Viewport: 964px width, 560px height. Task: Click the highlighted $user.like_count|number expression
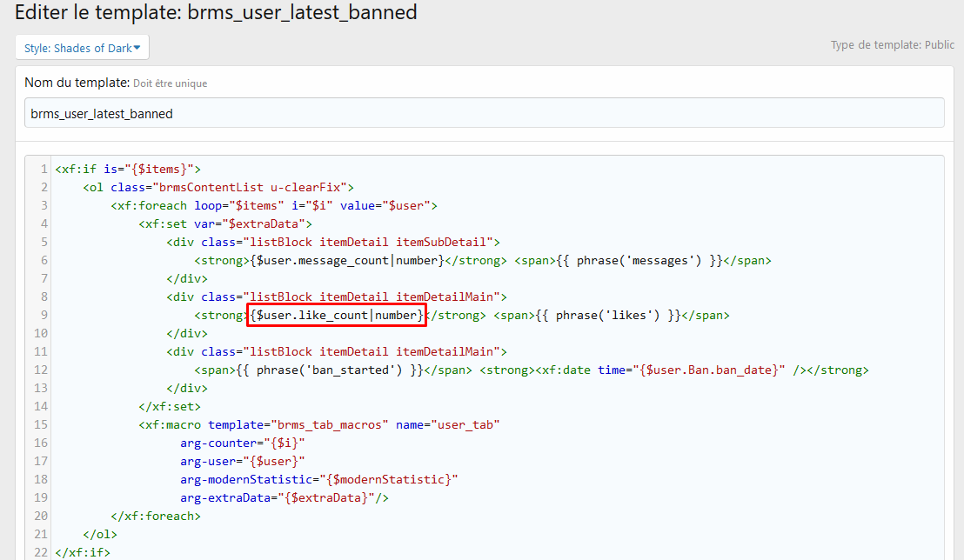(337, 315)
